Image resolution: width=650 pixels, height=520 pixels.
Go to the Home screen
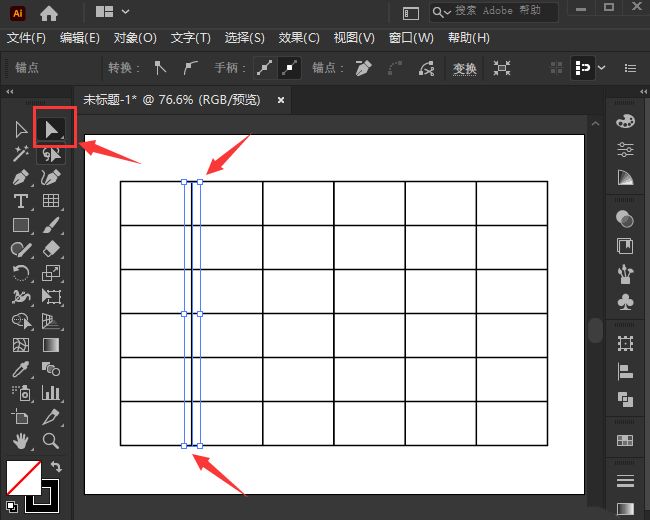pyautogui.click(x=48, y=13)
